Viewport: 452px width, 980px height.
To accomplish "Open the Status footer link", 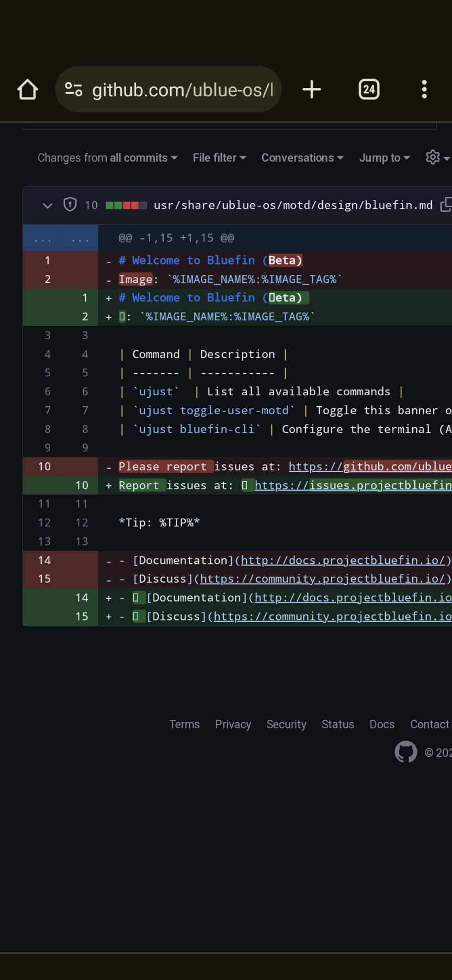I will (338, 725).
